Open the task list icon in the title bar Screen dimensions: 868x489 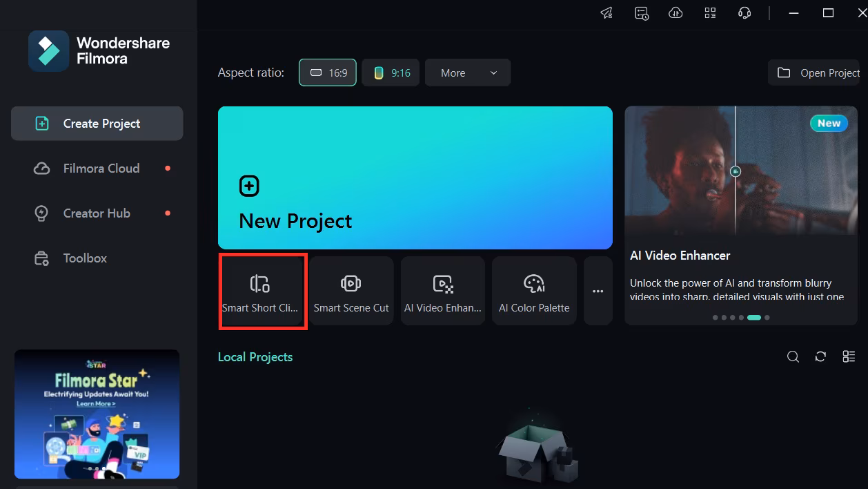(x=642, y=13)
